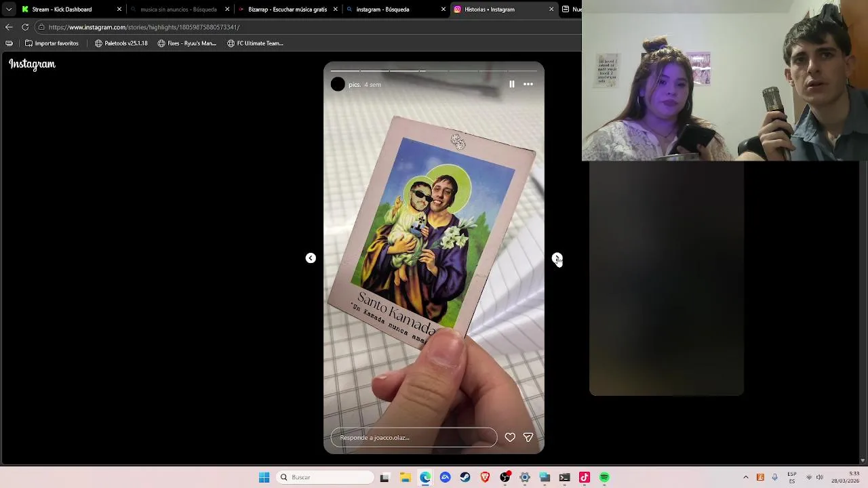
Task: Click the bookmarks bar leftmost icon
Action: pos(9,43)
